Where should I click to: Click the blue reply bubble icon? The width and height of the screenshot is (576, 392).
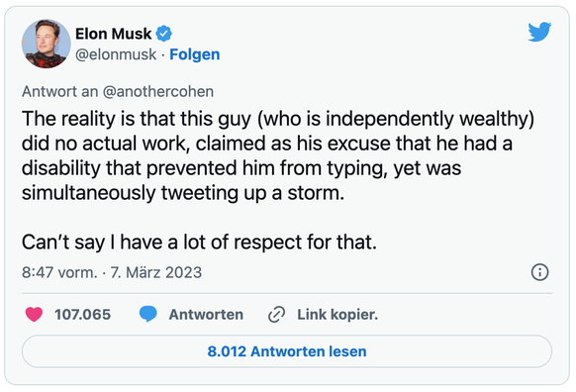pos(148,315)
